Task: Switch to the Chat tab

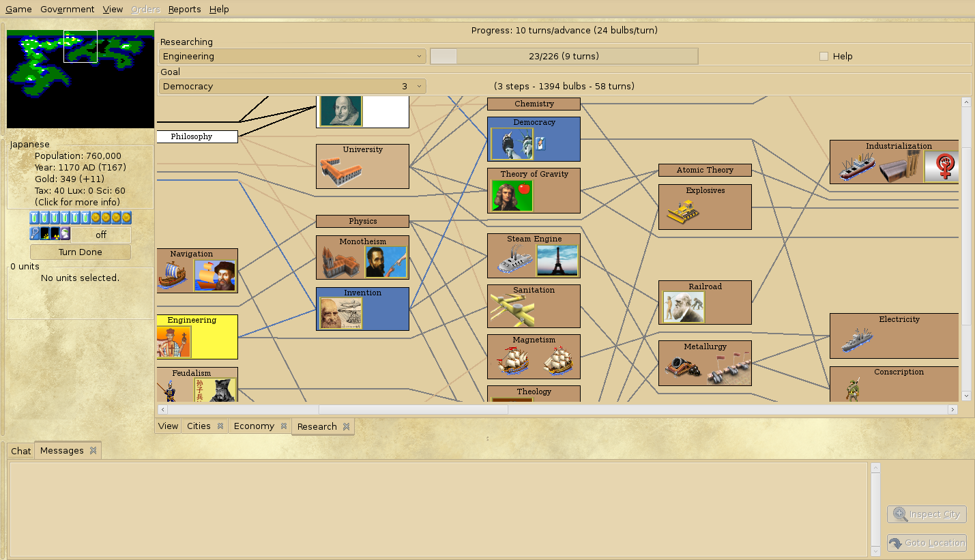Action: [21, 451]
